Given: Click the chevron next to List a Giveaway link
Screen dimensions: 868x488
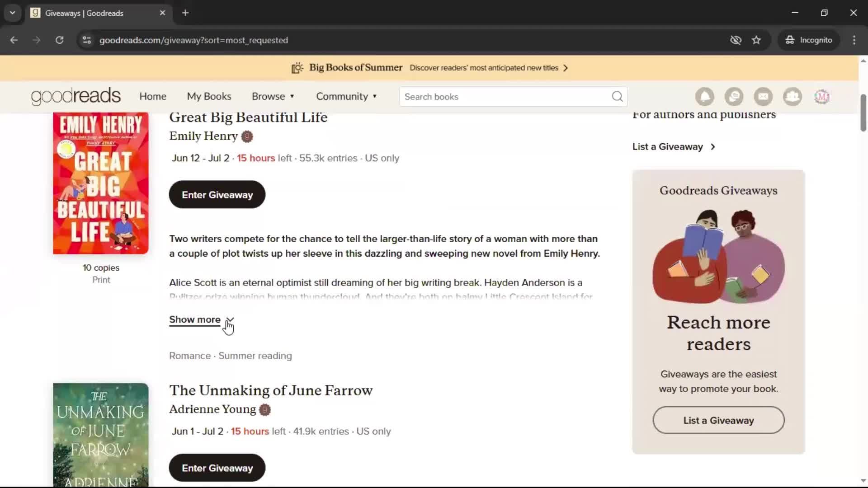Looking at the screenshot, I should [713, 147].
